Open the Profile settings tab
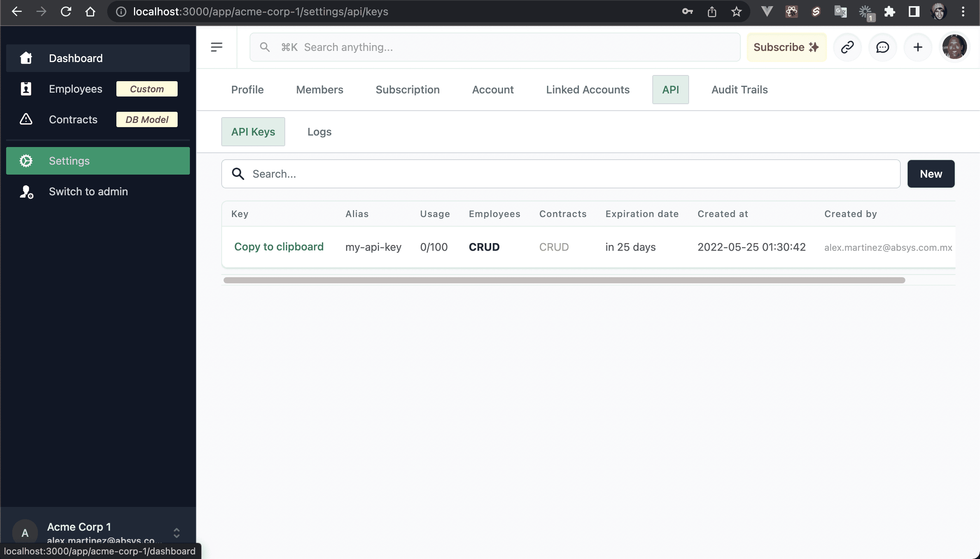 (247, 90)
